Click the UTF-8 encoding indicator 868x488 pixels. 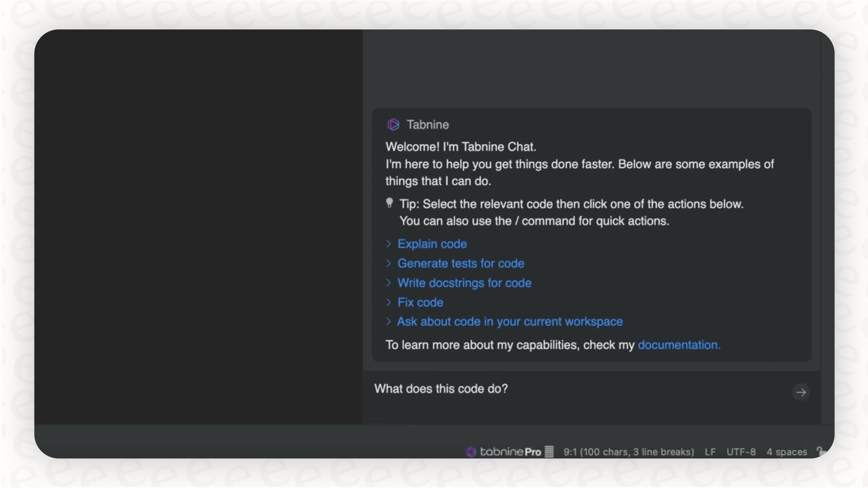point(740,451)
